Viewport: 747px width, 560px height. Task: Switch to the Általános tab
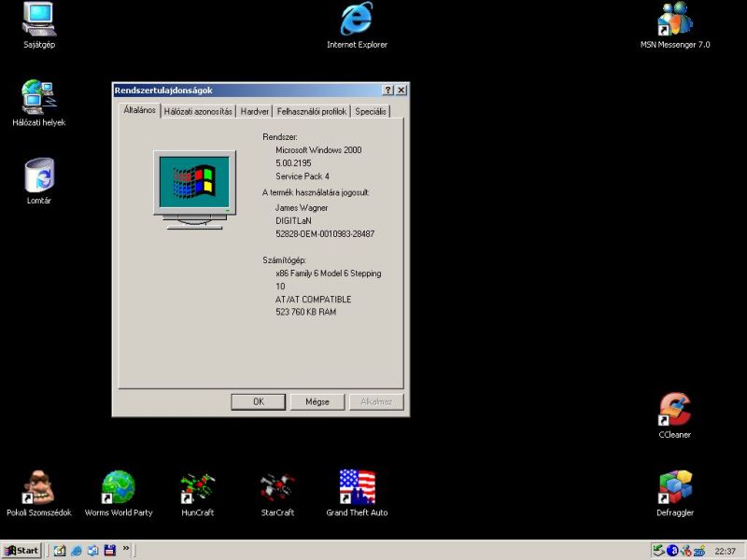pyautogui.click(x=139, y=110)
